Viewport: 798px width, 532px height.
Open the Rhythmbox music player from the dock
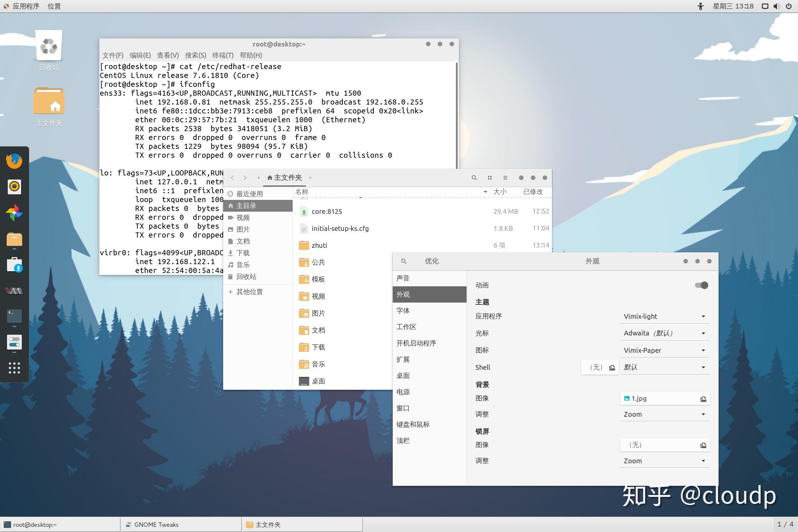point(14,187)
